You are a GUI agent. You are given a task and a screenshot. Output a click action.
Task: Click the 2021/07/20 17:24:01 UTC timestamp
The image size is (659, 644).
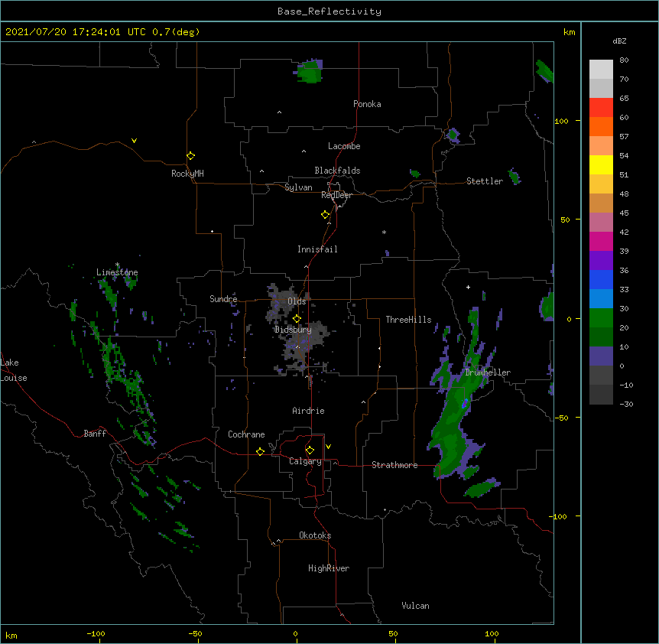[x=76, y=32]
